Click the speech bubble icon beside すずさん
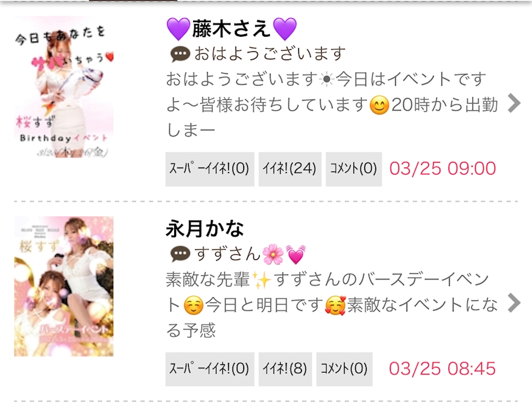Screen dimensions: 532x408 pos(180,254)
